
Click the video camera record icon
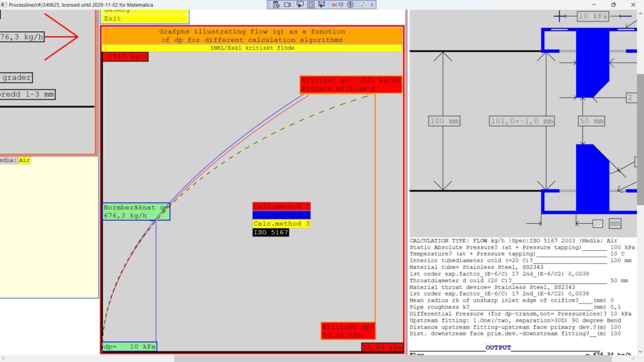click(x=287, y=4)
